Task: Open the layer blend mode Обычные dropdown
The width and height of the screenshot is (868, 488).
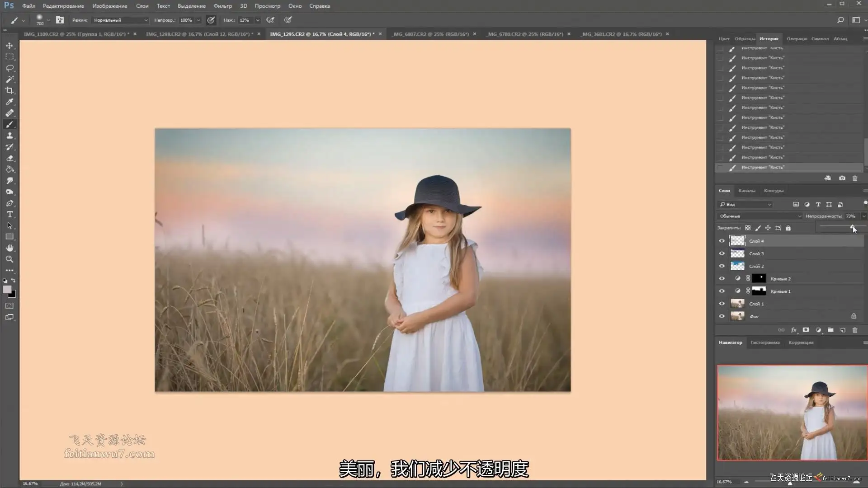Action: click(x=759, y=216)
